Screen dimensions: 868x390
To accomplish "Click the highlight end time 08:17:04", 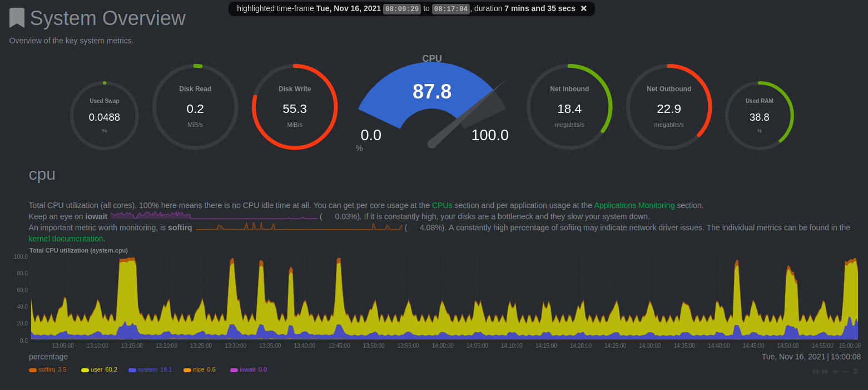I will [450, 9].
